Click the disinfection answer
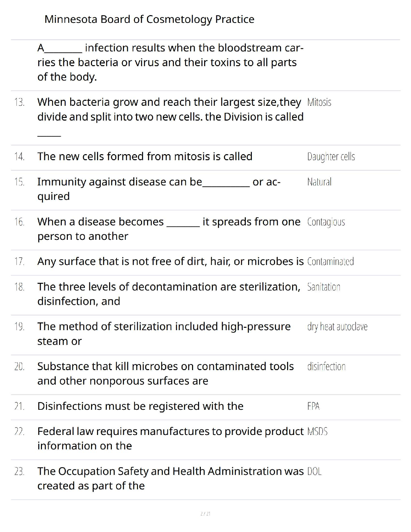411x532 pixels. click(x=326, y=366)
